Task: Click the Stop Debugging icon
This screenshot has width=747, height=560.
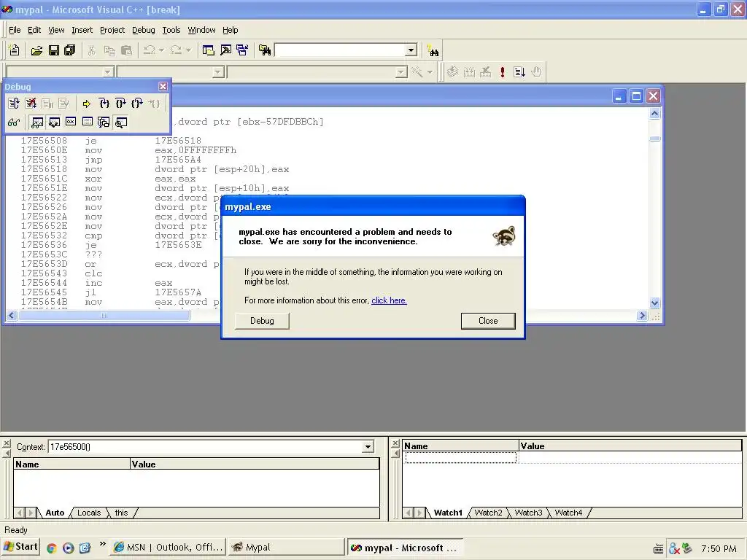Action: click(31, 104)
